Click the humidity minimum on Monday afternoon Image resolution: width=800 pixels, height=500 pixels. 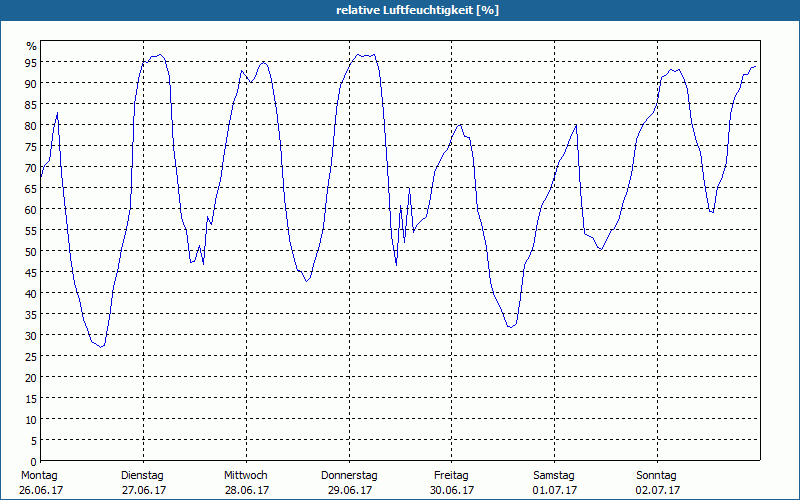click(x=101, y=347)
